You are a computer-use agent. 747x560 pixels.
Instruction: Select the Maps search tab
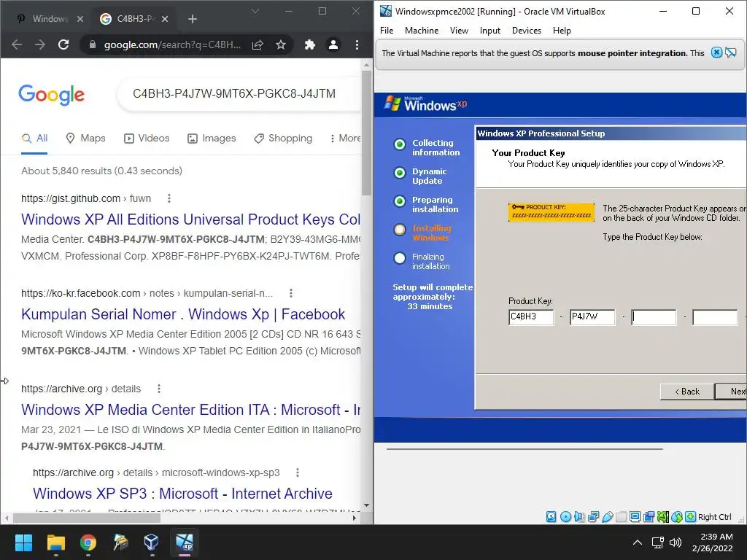86,138
